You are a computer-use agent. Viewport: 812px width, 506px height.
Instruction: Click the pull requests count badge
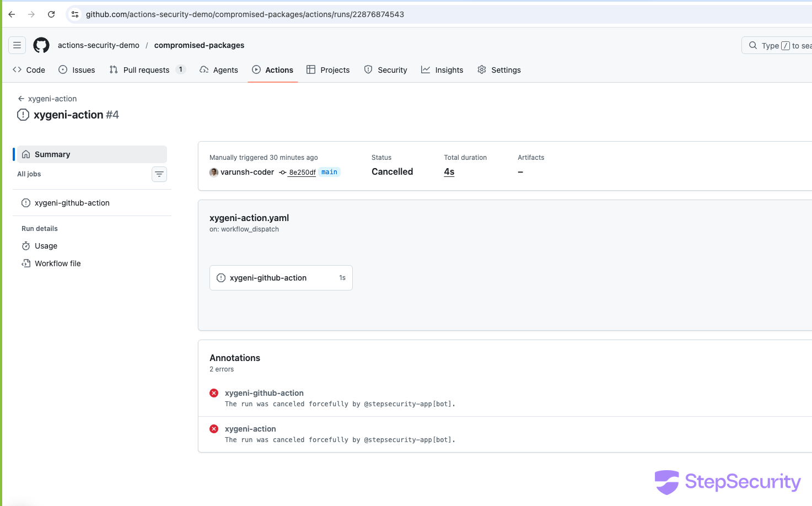pyautogui.click(x=181, y=69)
